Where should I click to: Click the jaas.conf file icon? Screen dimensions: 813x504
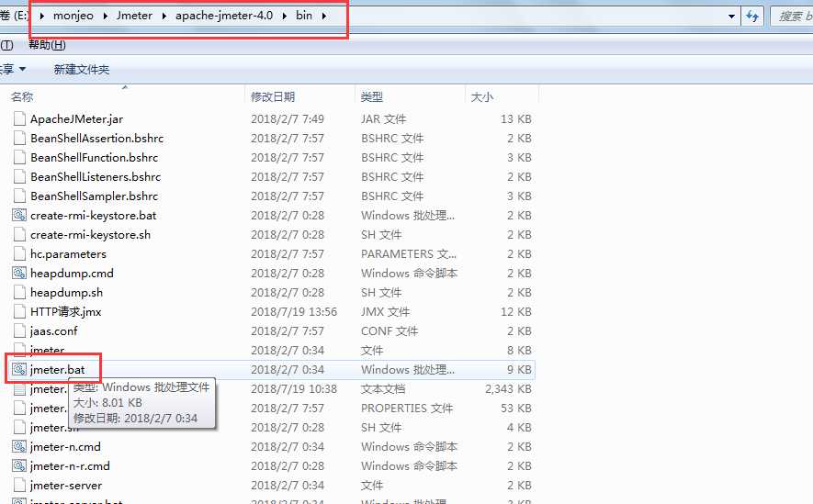point(19,331)
